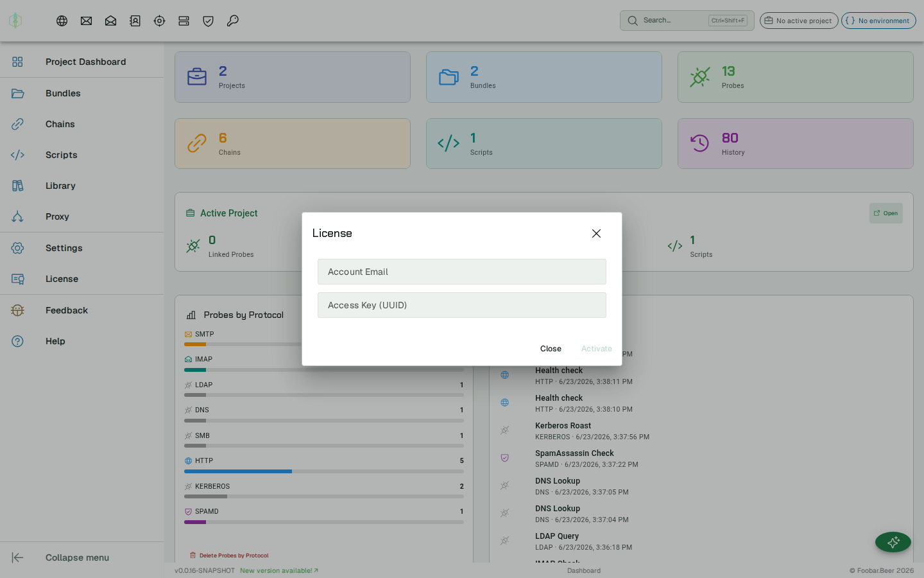
Task: Open the 2 Bundles summary card
Action: coord(544,77)
